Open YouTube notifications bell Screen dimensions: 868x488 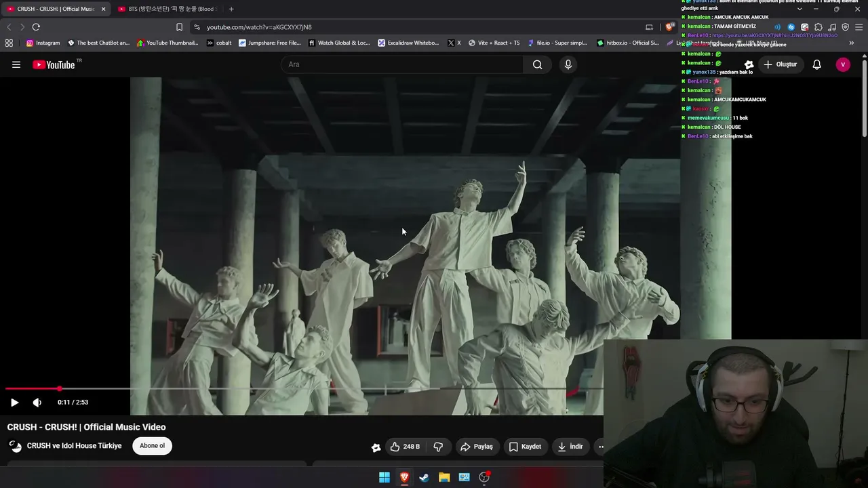pyautogui.click(x=817, y=64)
